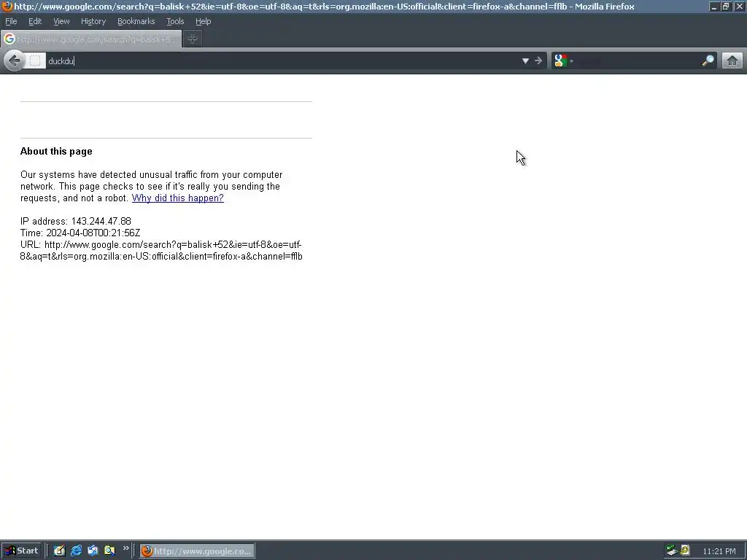Go back with the back arrow button
The width and height of the screenshot is (747, 560).
click(x=15, y=61)
